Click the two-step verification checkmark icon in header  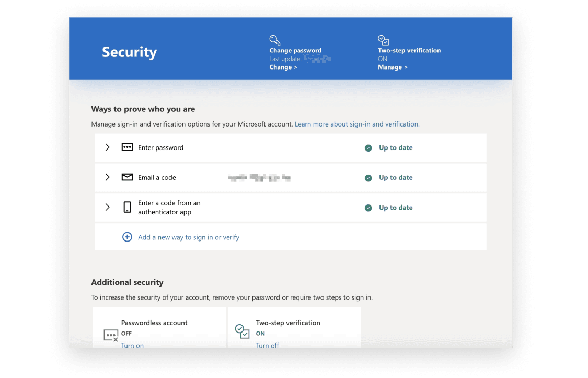tap(383, 40)
